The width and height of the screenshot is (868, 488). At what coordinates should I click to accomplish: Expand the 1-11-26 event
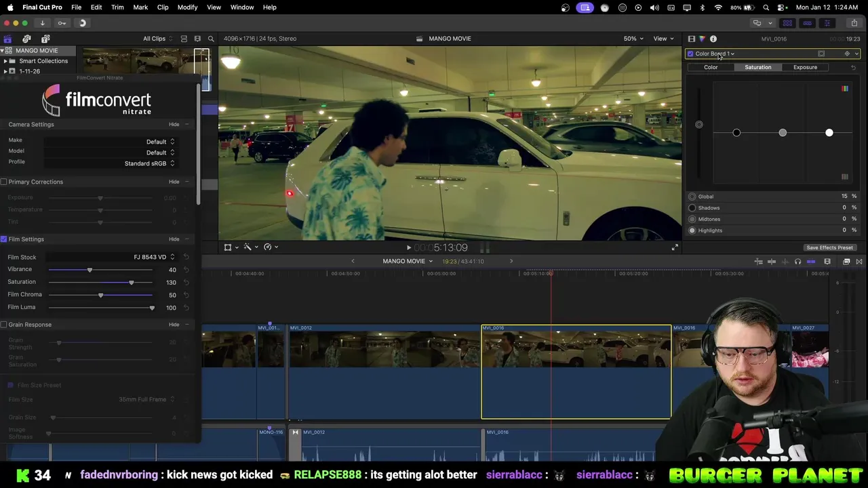click(5, 71)
